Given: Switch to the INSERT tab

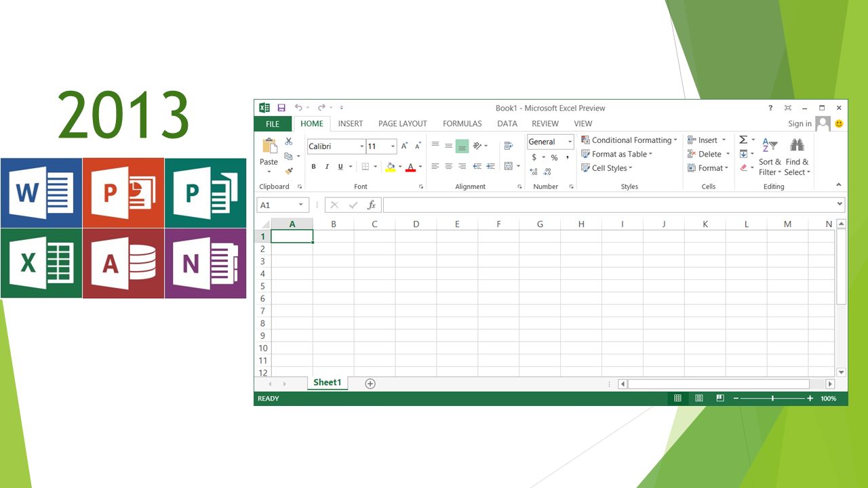Looking at the screenshot, I should (351, 124).
